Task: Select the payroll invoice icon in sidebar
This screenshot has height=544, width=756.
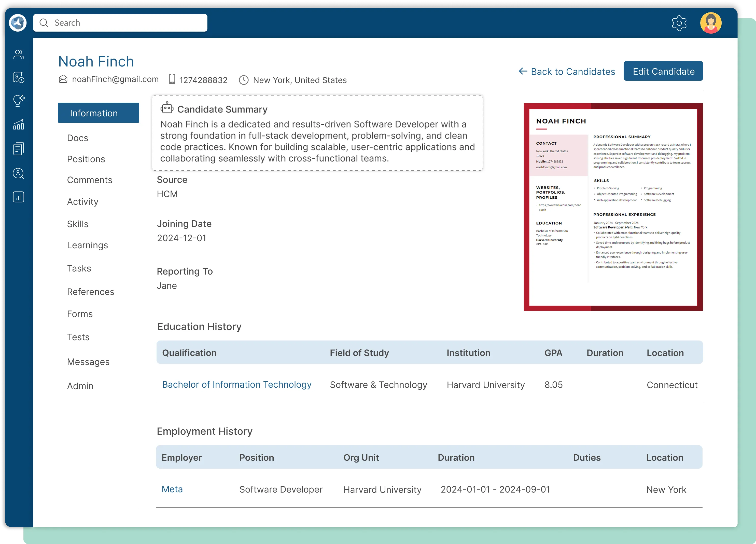Action: tap(18, 77)
